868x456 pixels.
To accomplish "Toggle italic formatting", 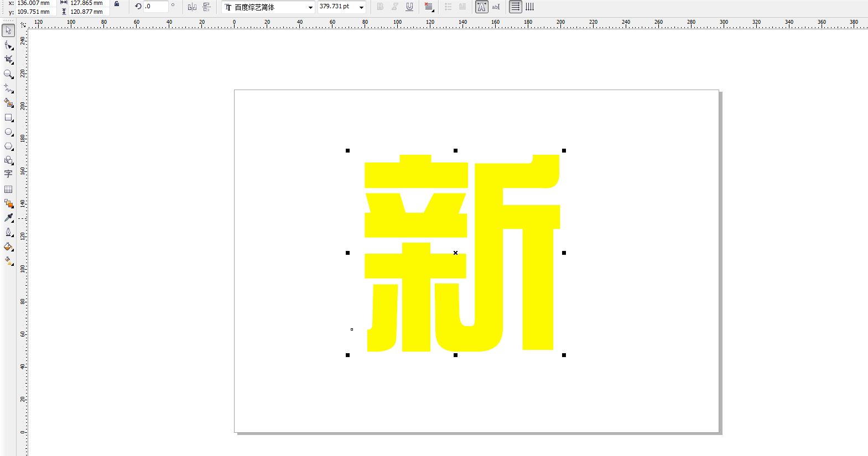I will tap(394, 7).
